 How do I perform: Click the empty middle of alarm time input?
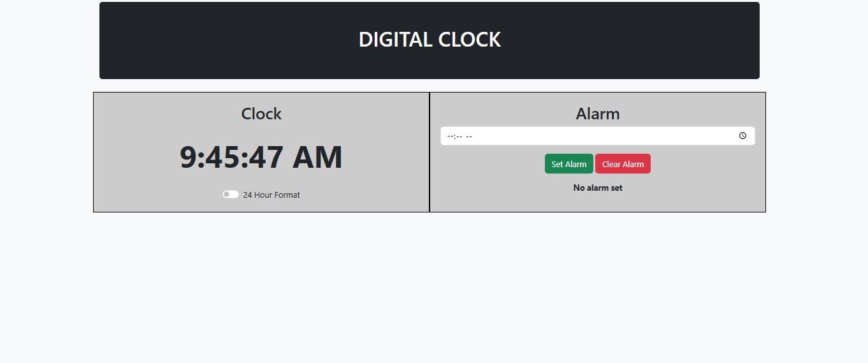(599, 136)
